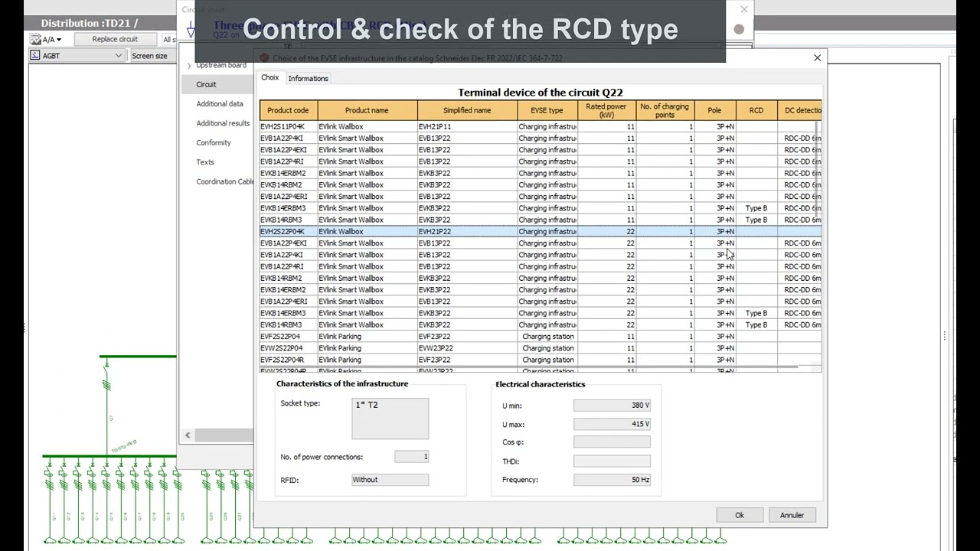The height and width of the screenshot is (551, 980).
Task: Open Additional data section in sidebar
Action: pyautogui.click(x=220, y=104)
